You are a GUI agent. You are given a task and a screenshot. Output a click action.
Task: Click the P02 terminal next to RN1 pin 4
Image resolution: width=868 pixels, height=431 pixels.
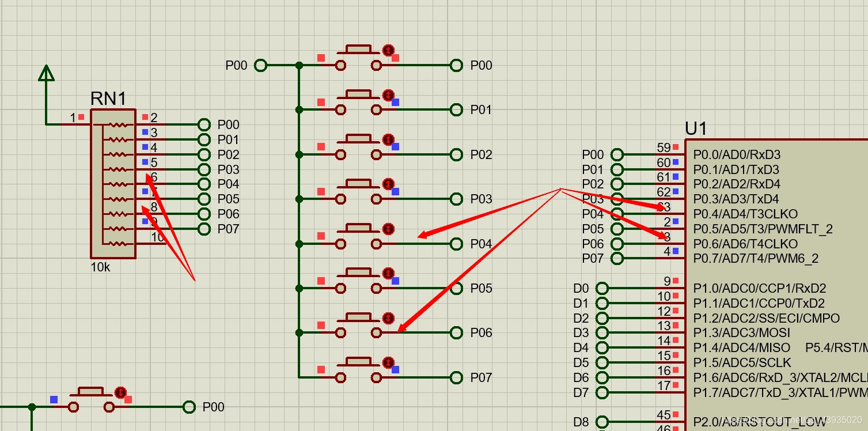click(203, 154)
